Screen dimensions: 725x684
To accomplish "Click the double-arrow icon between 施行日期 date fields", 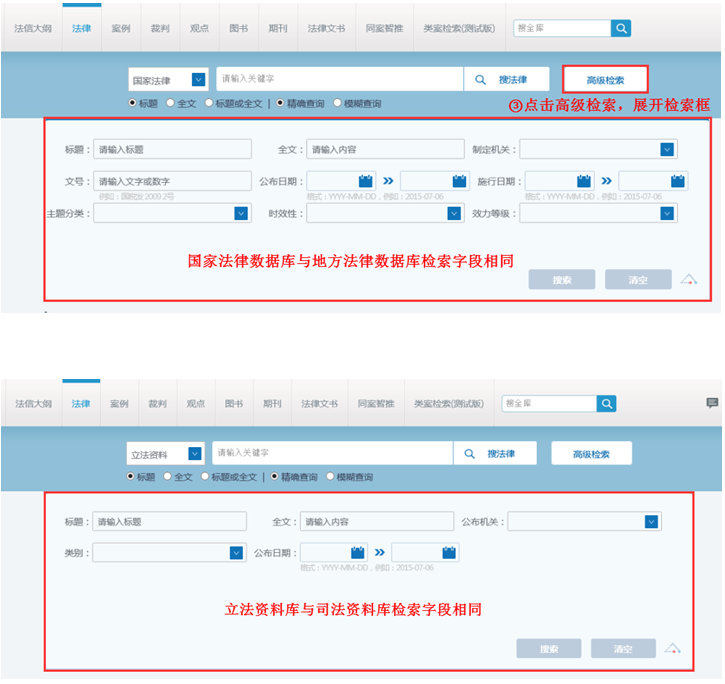I will click(607, 181).
